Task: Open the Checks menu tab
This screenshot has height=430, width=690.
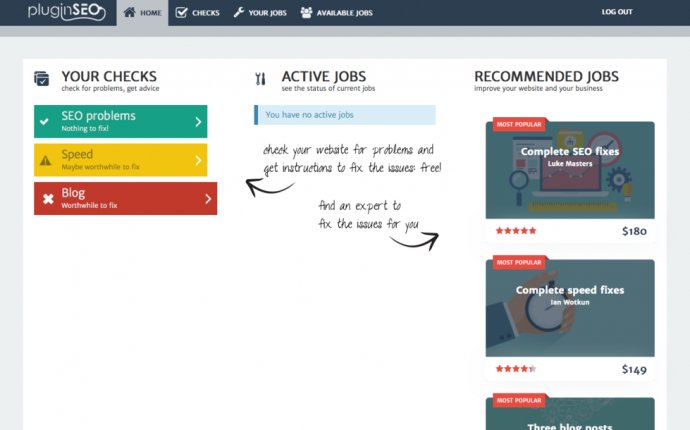Action: click(x=197, y=12)
